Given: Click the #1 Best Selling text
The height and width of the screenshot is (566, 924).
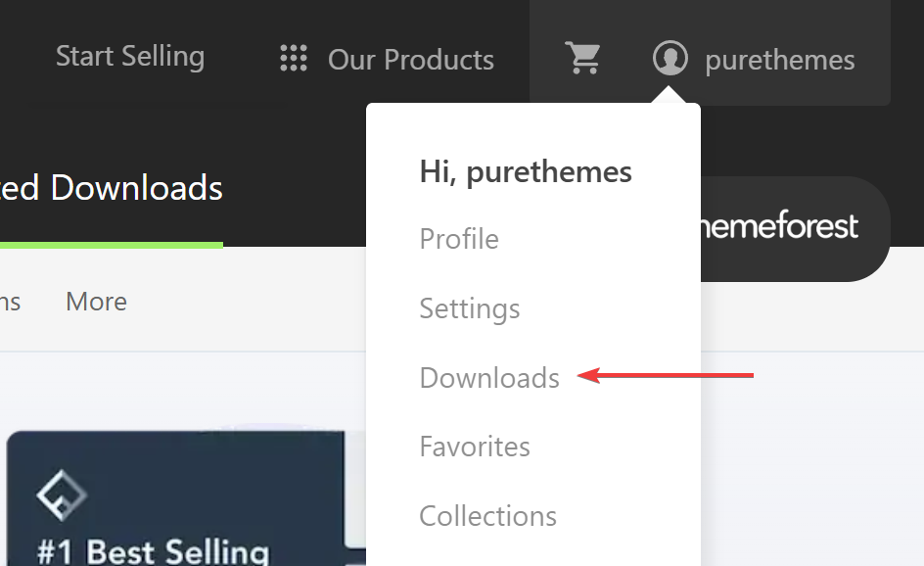Looking at the screenshot, I should (153, 550).
